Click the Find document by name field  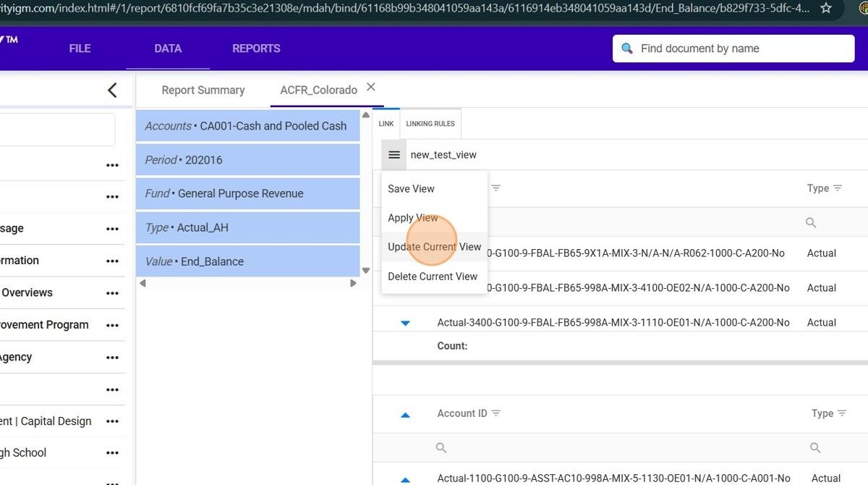733,48
